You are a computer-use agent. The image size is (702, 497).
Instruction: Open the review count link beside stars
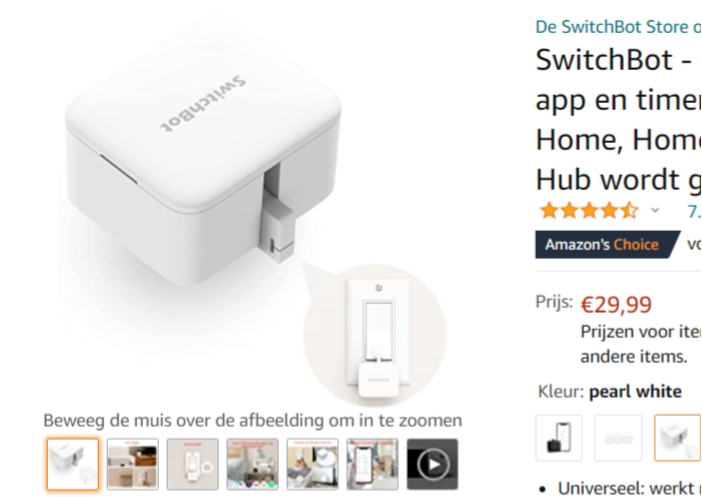[x=694, y=211]
